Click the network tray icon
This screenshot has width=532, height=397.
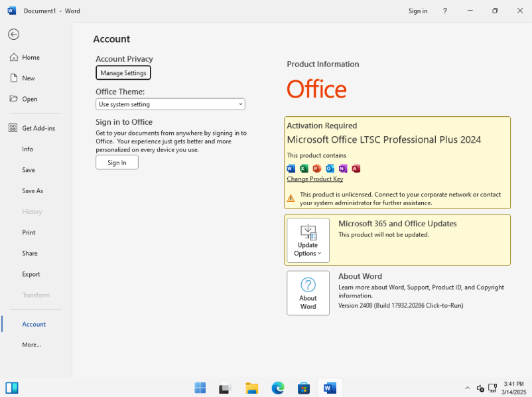point(492,388)
